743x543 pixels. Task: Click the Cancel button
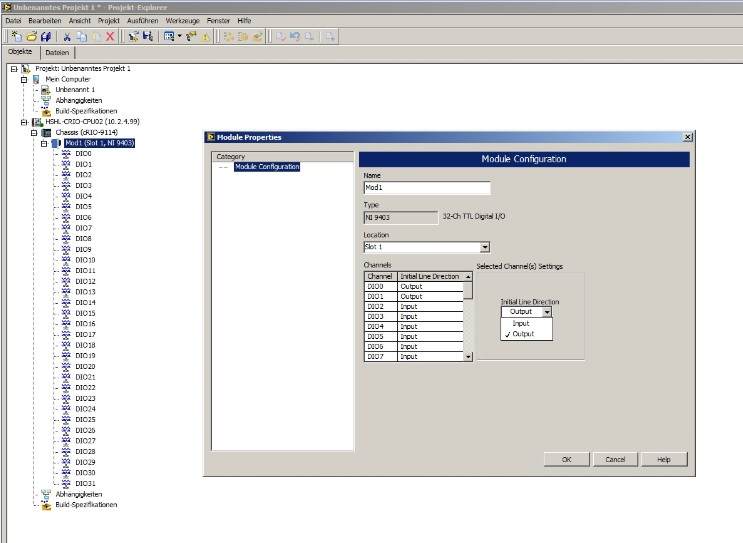(x=615, y=459)
